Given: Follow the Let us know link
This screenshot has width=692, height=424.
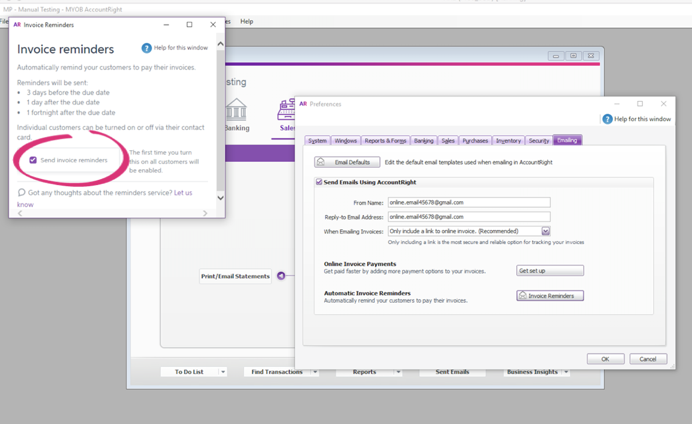Looking at the screenshot, I should click(x=183, y=193).
